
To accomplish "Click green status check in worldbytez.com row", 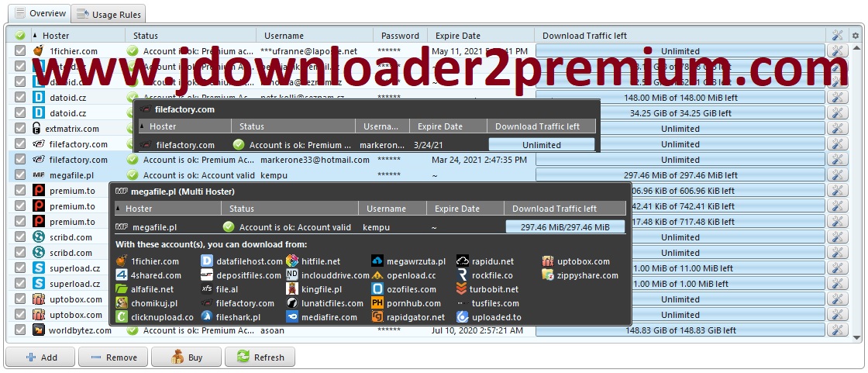I will 133,330.
